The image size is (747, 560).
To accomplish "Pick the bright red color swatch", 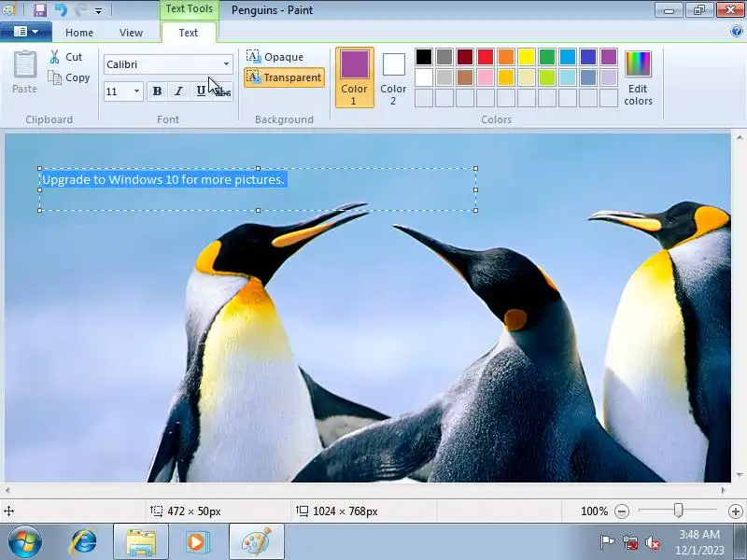I will point(486,57).
